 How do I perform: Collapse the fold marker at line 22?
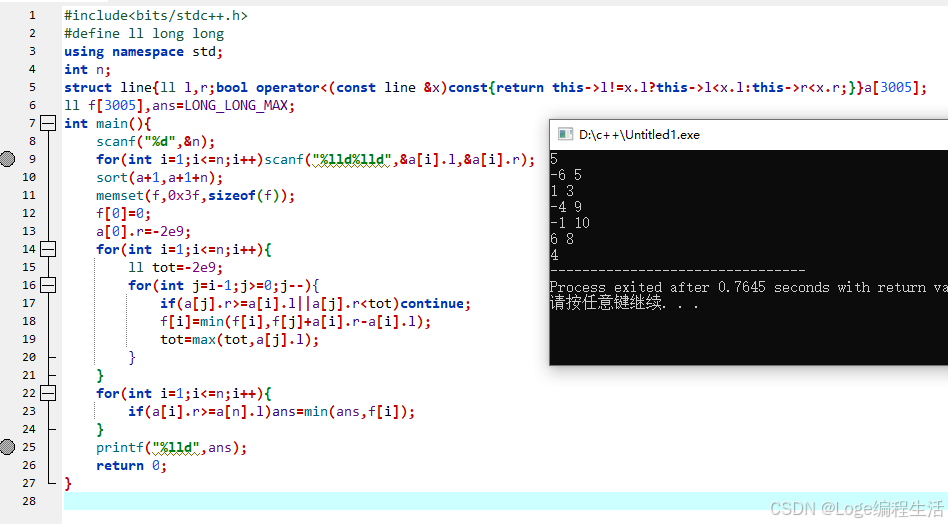coord(48,393)
